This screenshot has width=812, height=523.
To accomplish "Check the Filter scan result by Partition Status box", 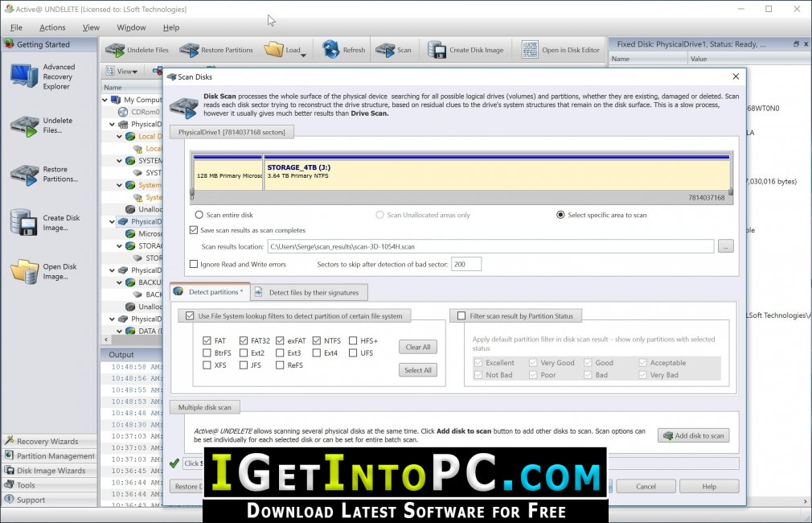I will point(461,315).
